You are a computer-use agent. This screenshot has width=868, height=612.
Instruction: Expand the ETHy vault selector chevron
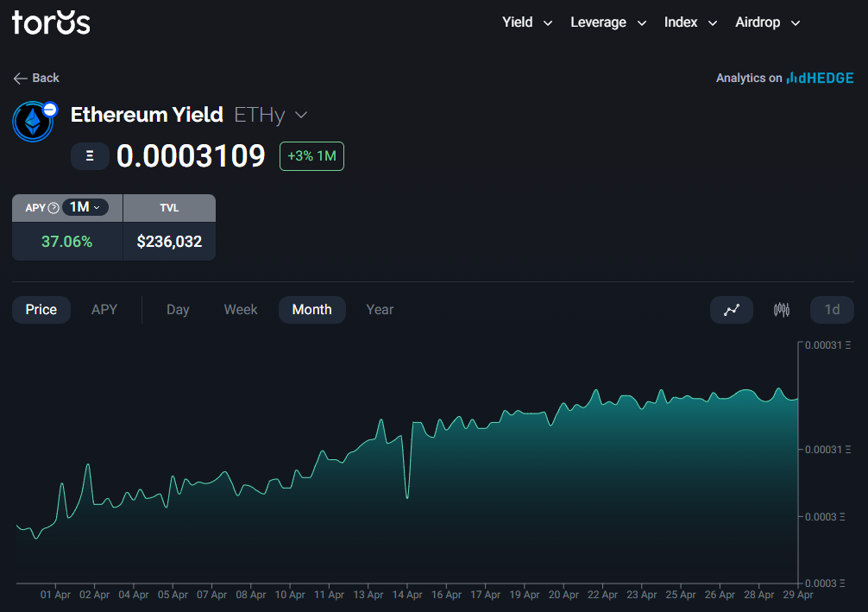(x=301, y=115)
